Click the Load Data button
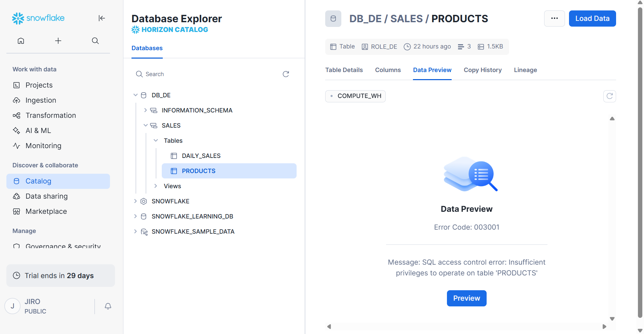This screenshot has height=334, width=644. 592,19
